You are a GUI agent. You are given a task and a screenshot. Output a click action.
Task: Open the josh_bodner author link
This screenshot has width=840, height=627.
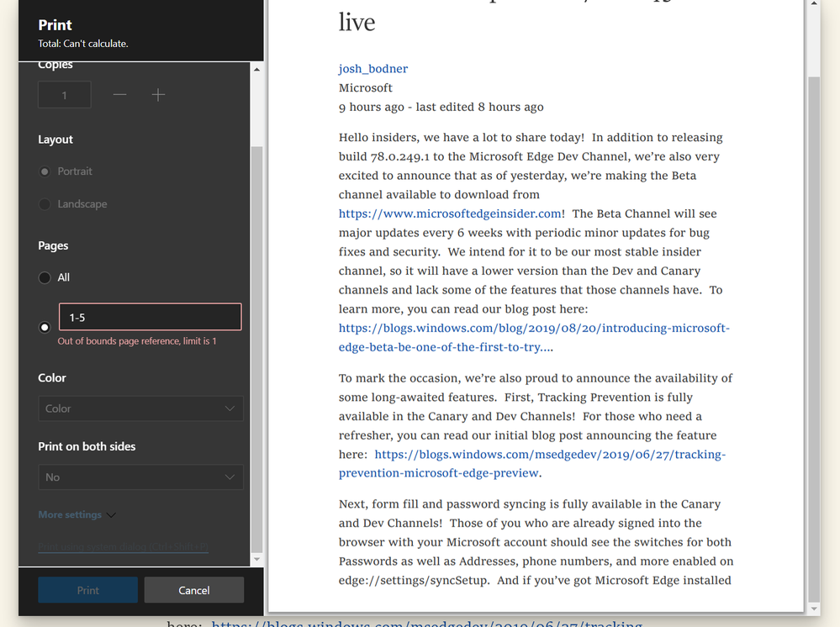tap(372, 69)
